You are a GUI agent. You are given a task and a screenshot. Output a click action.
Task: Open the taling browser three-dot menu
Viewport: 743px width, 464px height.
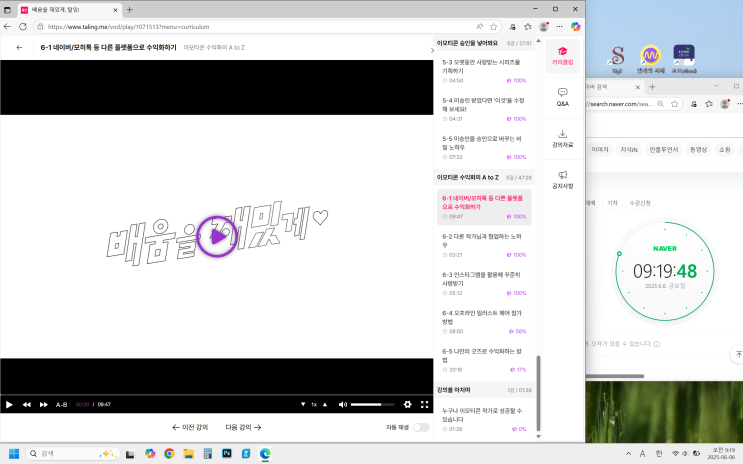pos(559,27)
